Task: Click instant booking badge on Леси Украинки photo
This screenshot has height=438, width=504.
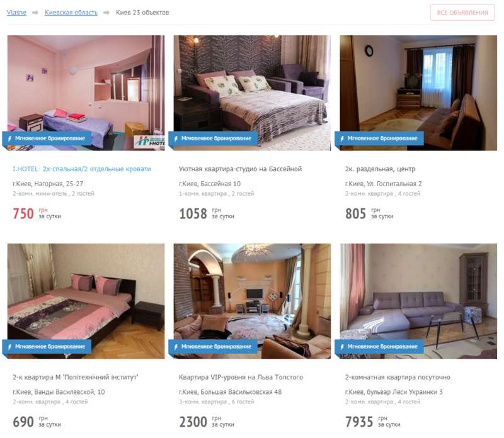Action: click(x=379, y=347)
